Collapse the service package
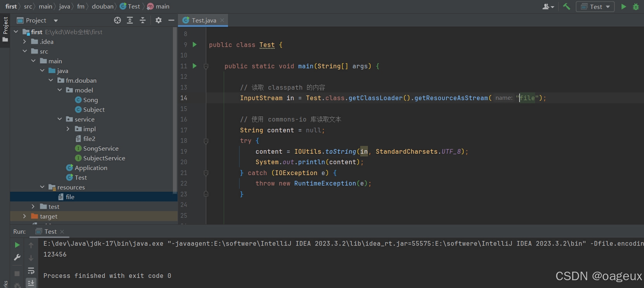The image size is (644, 288). point(60,119)
